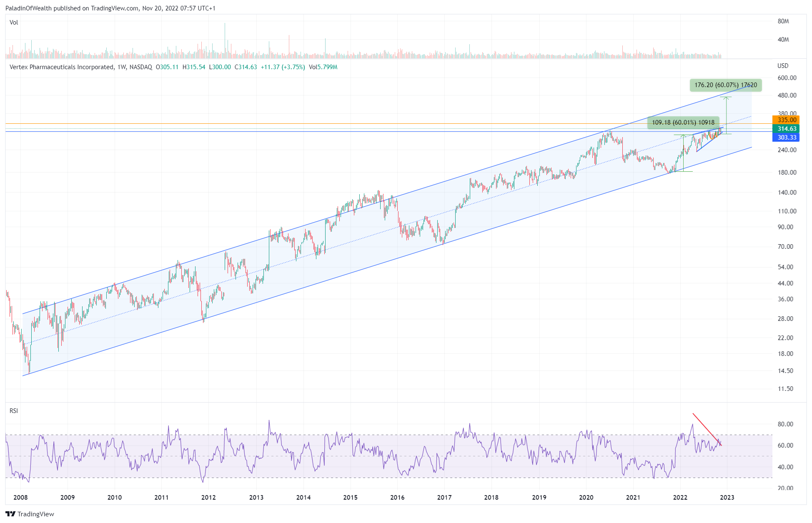
Task: Click the 2018 year label on time axis
Action: click(491, 497)
